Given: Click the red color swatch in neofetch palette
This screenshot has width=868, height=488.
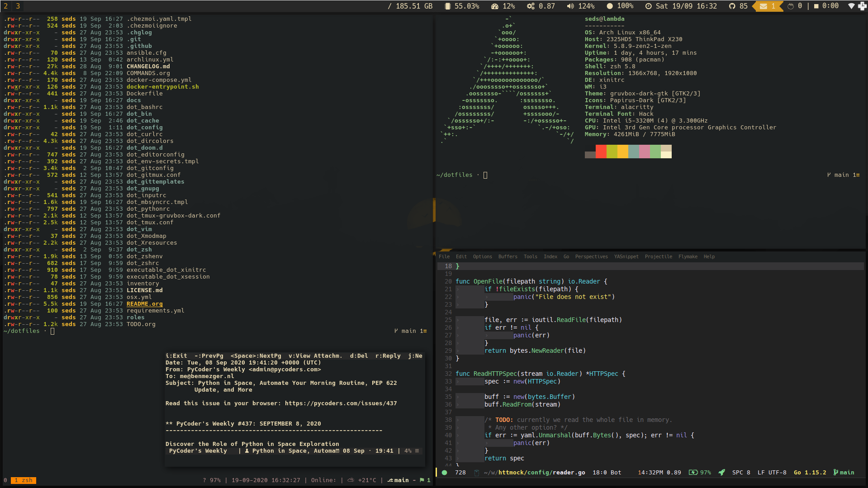Looking at the screenshot, I should tap(601, 152).
